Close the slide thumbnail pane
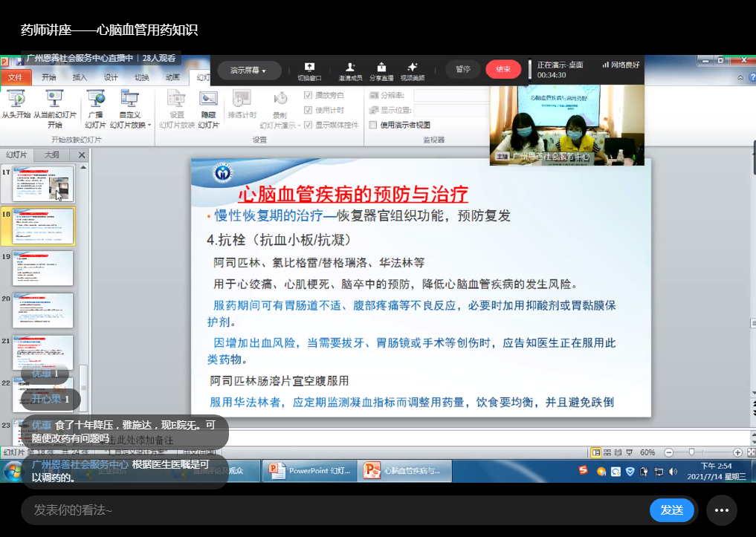 click(x=82, y=155)
